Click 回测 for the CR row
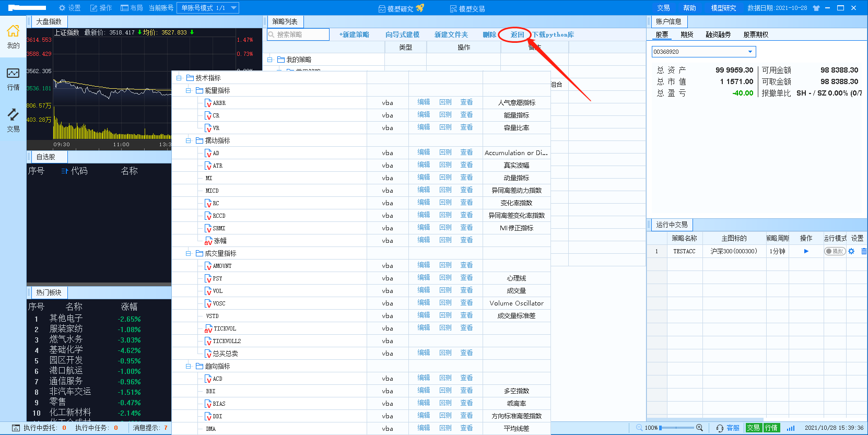 click(x=445, y=115)
